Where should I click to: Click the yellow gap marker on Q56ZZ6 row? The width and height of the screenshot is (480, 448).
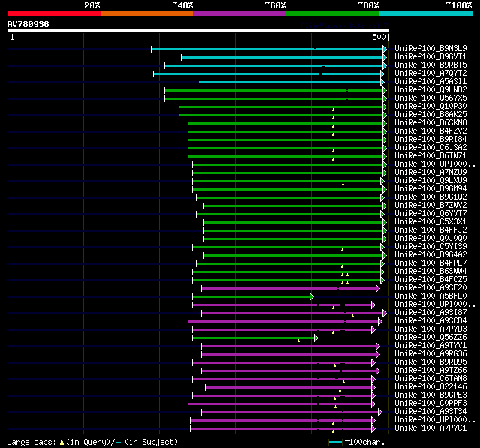pyautogui.click(x=298, y=341)
